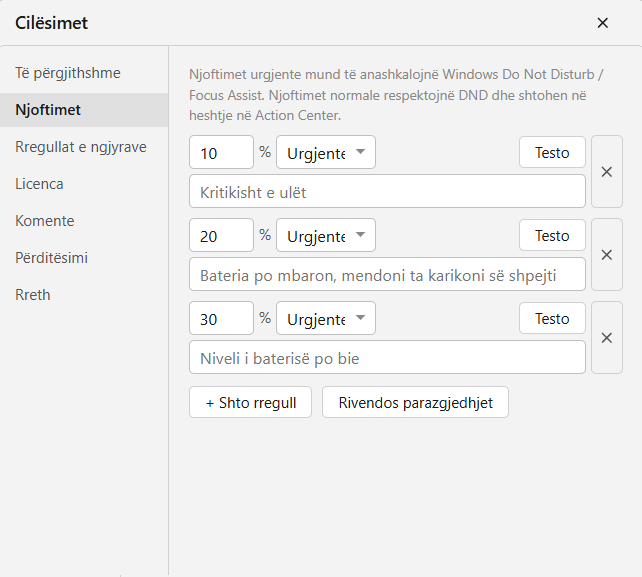Go to Rregullat e ngjyrave section
Screen dimensions: 642x577
coord(84,147)
